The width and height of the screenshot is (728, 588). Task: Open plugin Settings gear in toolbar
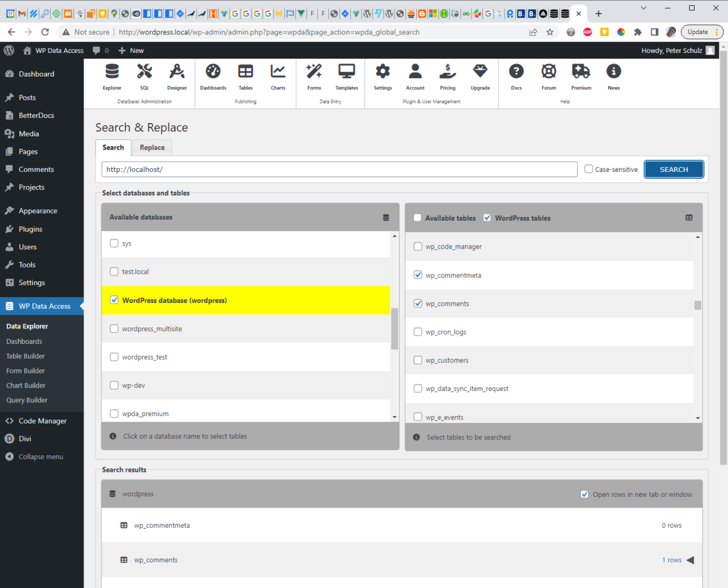click(x=383, y=72)
